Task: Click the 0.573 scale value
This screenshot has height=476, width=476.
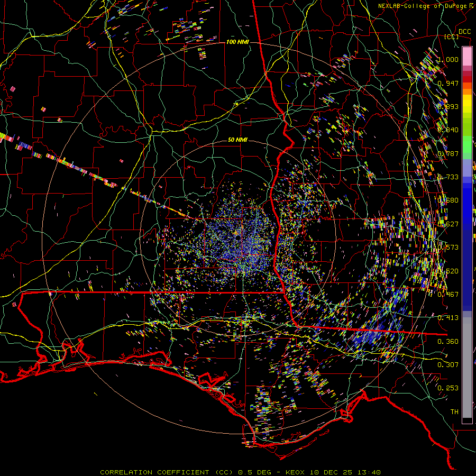Action: coord(448,248)
